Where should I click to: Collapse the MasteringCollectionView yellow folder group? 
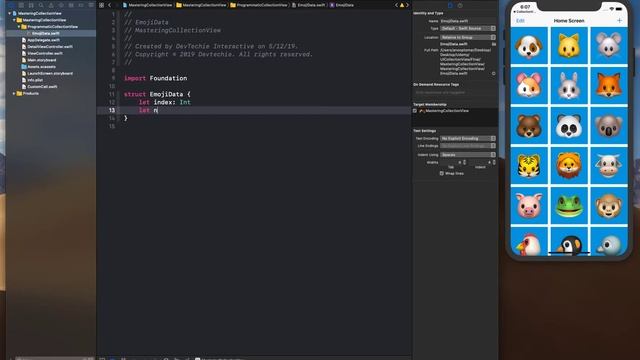(14, 20)
